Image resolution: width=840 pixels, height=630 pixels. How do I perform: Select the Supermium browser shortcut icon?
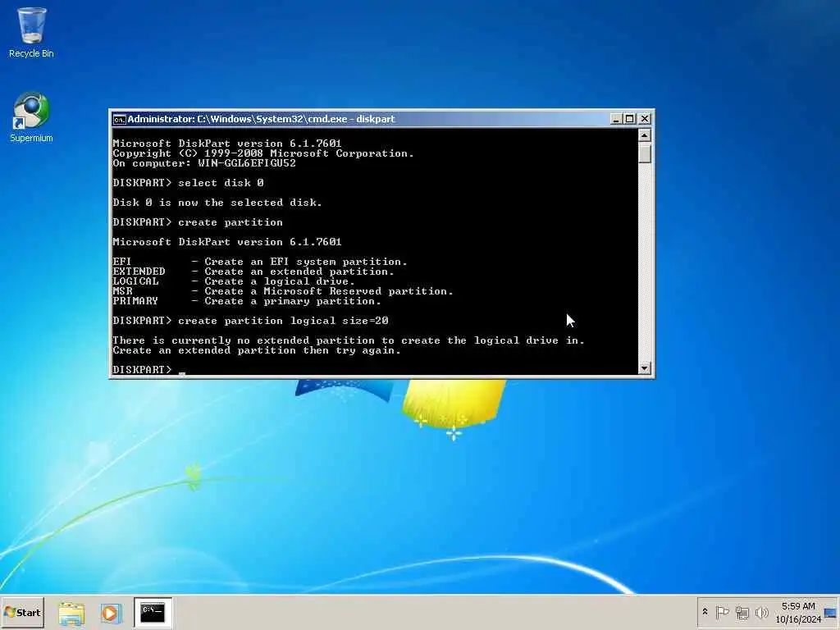coord(31,116)
